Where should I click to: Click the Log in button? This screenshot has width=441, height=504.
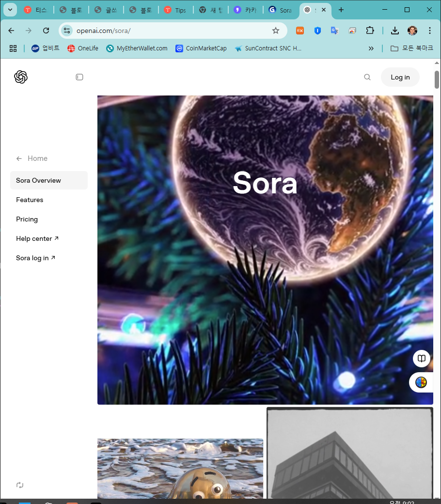(x=400, y=77)
